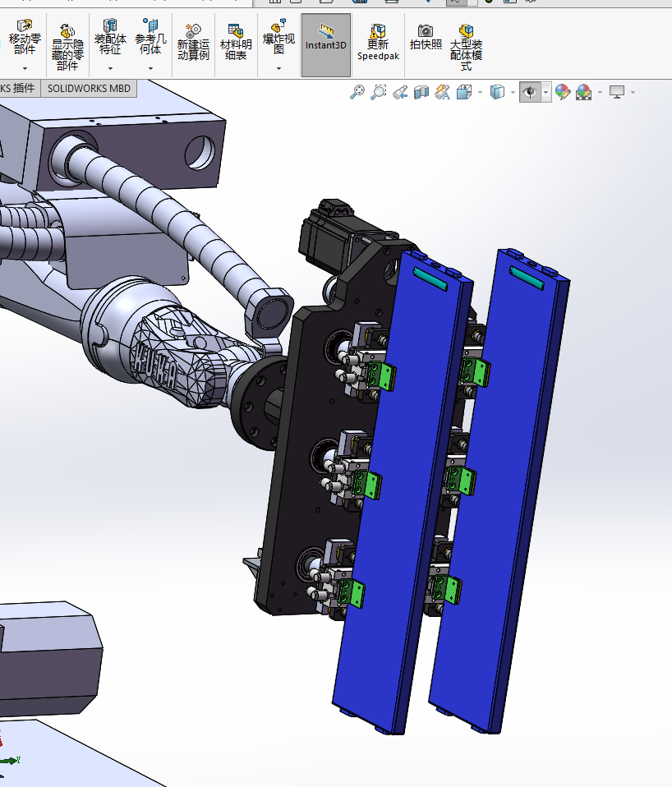The image size is (672, 787).
Task: Click the Apply Scene icon
Action: (583, 92)
